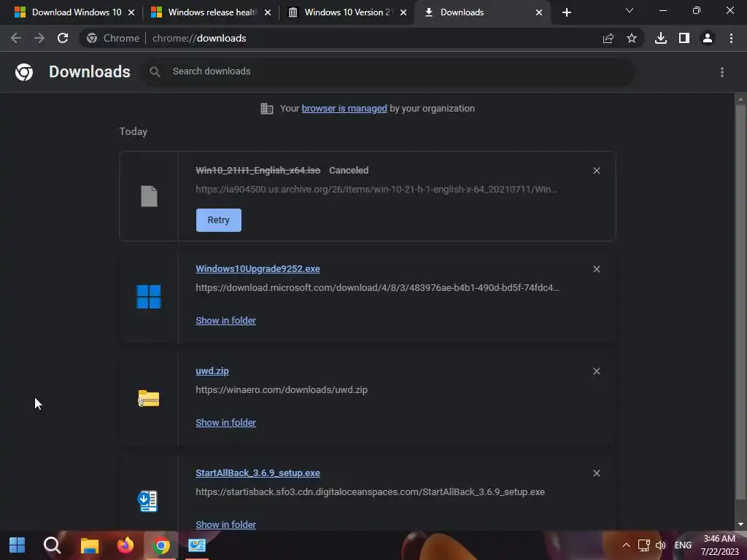
Task: Reload the Downloads page
Action: pyautogui.click(x=63, y=38)
